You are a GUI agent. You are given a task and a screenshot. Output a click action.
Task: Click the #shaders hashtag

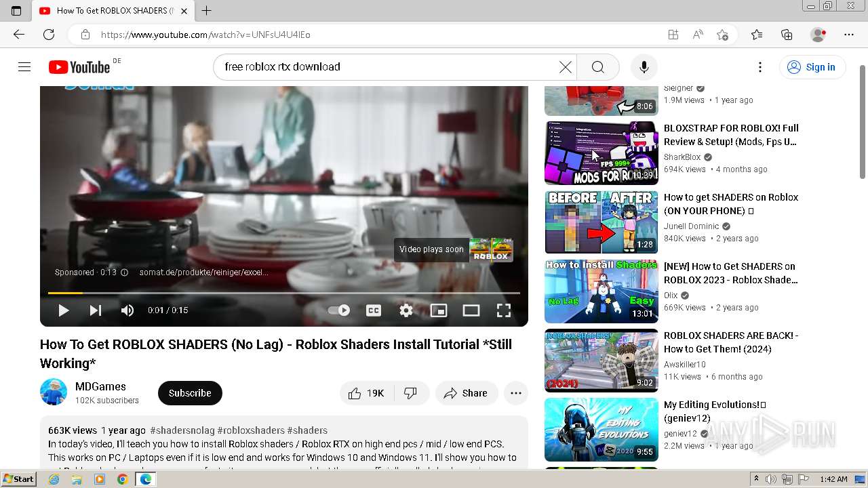click(307, 430)
